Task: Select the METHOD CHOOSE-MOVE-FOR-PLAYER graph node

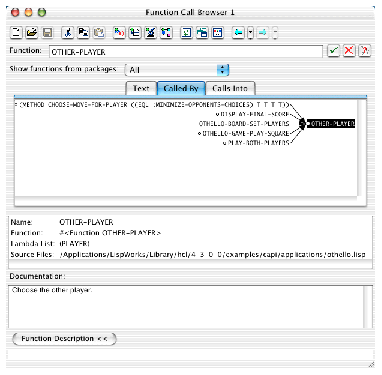Action: [154, 105]
